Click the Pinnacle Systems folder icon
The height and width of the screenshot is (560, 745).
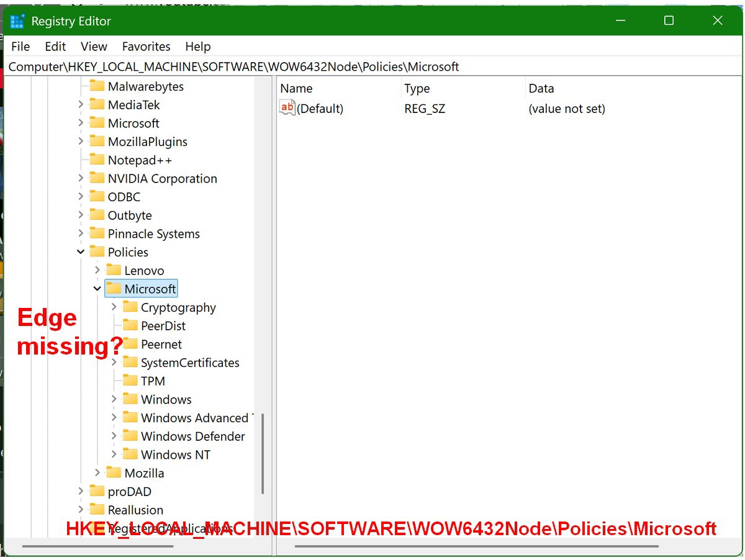pos(97,234)
